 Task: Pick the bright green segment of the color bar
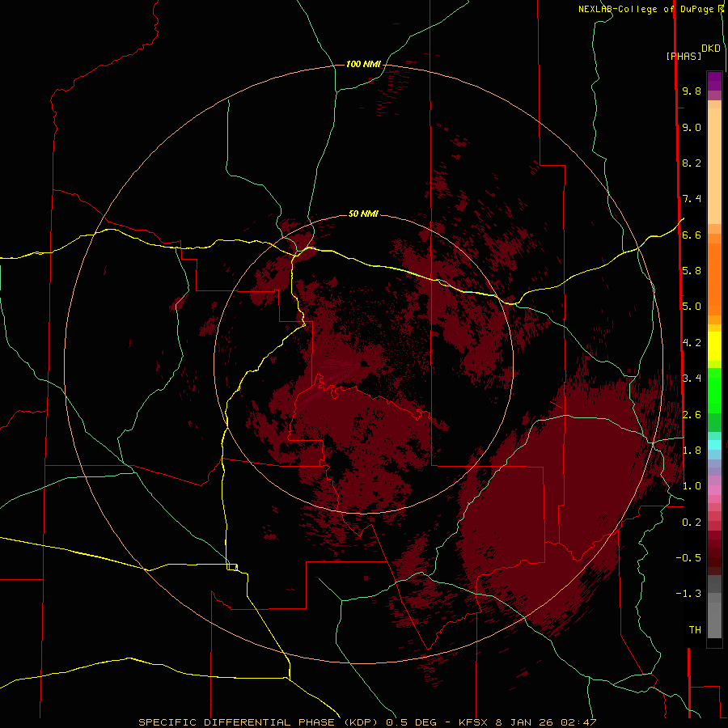[714, 390]
